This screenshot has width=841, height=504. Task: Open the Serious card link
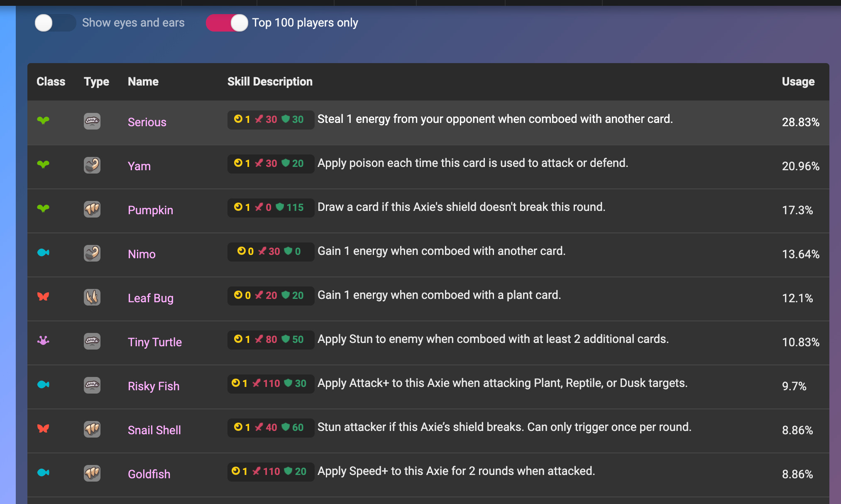click(x=147, y=122)
